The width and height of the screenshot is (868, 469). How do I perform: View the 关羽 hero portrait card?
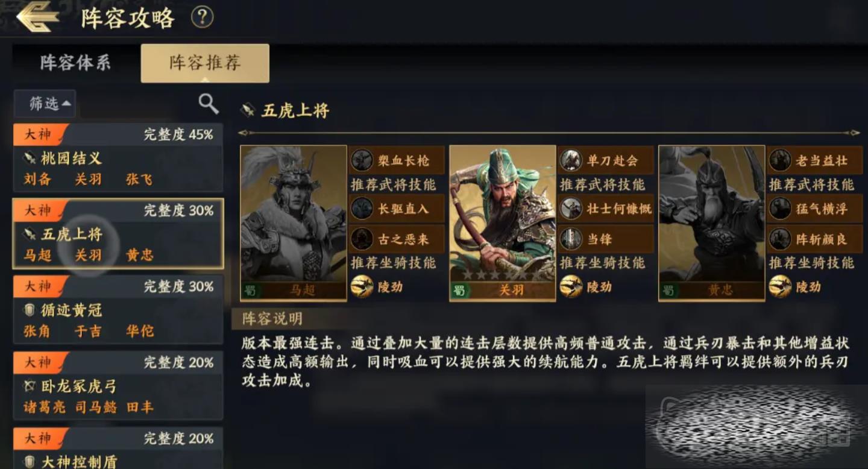pos(503,223)
